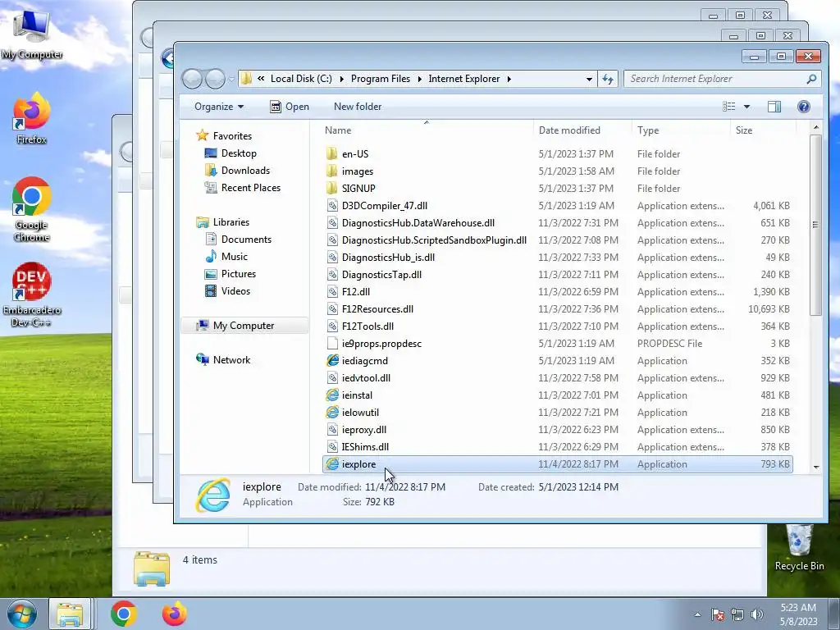
Task: Open the Recycle Bin icon
Action: click(x=799, y=547)
